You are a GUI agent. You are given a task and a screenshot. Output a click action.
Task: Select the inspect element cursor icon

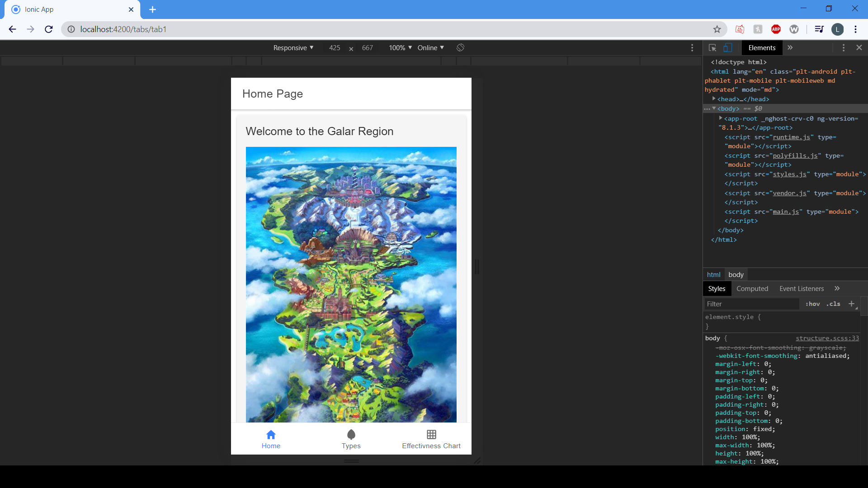(x=712, y=47)
